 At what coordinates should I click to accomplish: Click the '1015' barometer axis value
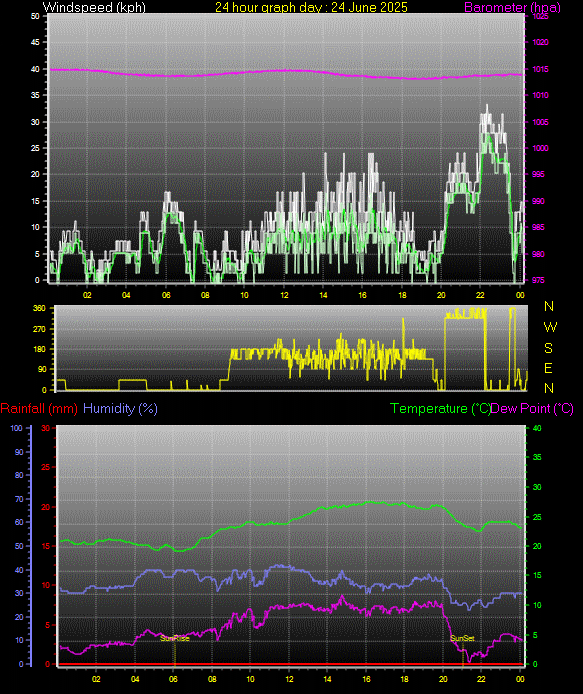[540, 69]
